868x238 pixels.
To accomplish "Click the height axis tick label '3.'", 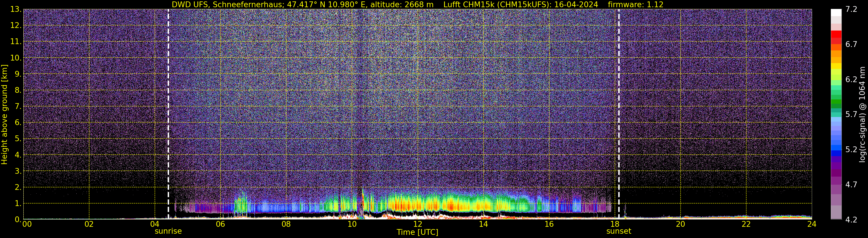I will coord(18,171).
